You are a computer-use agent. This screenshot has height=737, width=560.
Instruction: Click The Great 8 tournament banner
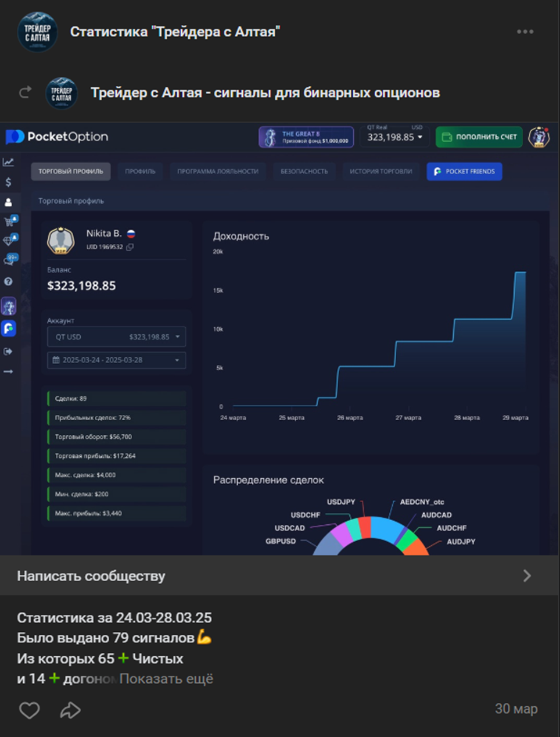(x=306, y=137)
